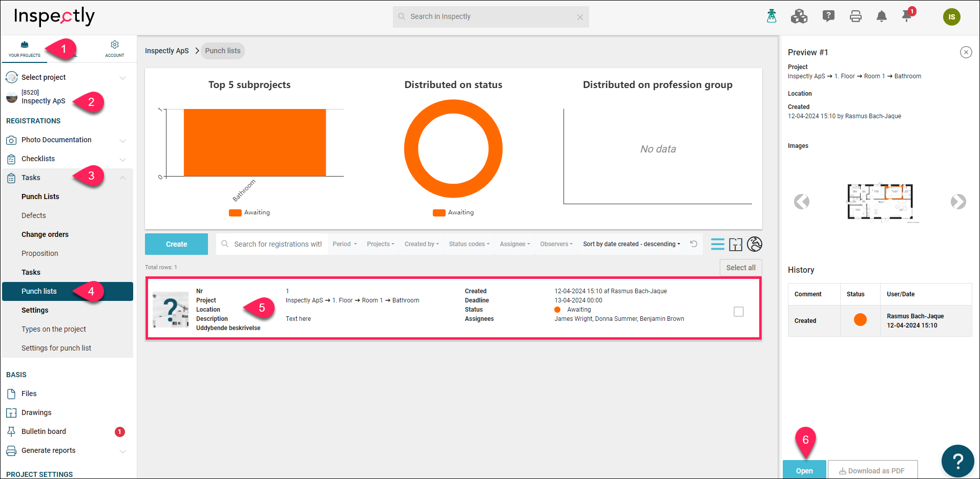The image size is (980, 479).
Task: Click the Files document icon
Action: coord(11,394)
